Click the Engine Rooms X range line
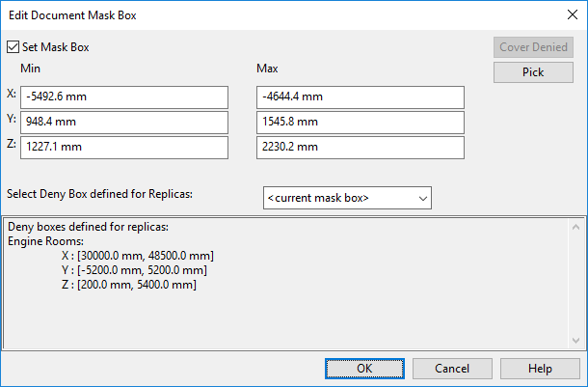 pyautogui.click(x=136, y=255)
